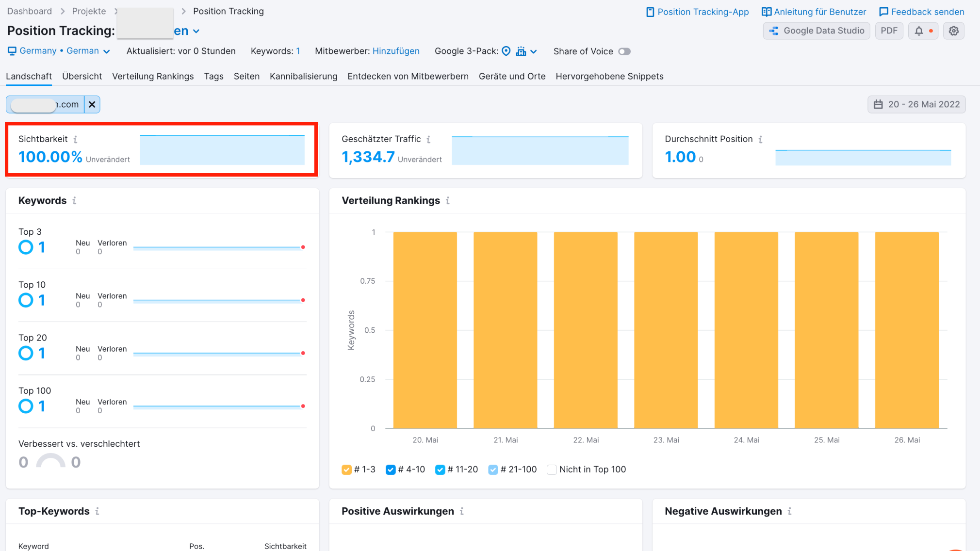Click the Top 10 circle indicator

click(26, 300)
